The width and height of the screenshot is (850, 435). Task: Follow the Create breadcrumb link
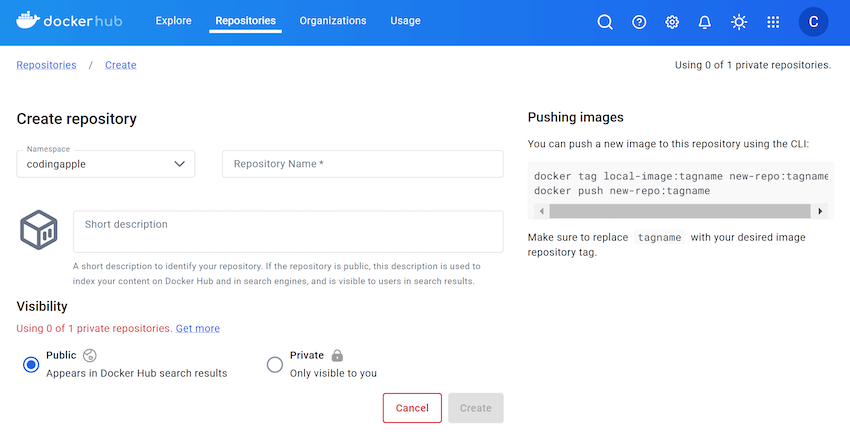coord(121,65)
